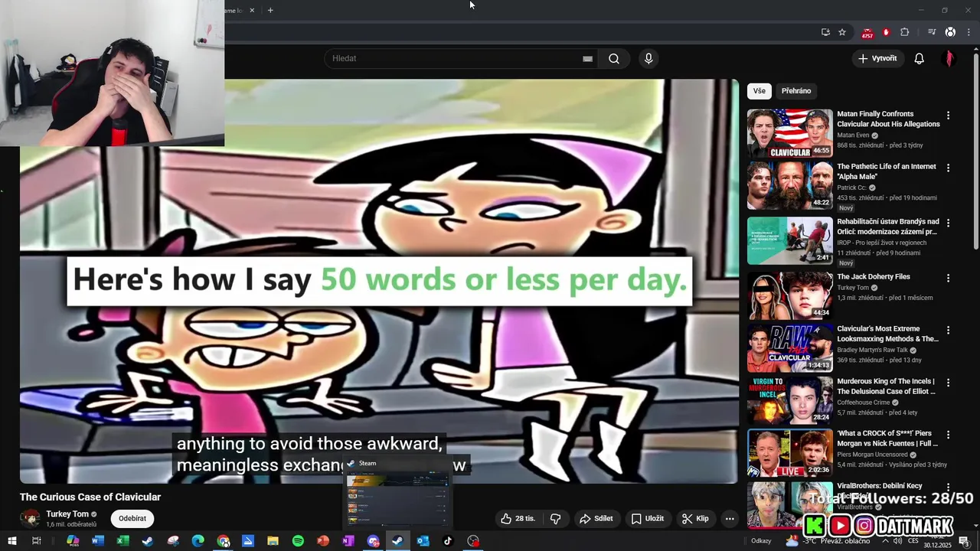Image resolution: width=980 pixels, height=551 pixels.
Task: Open options menu for ViralBrothers video
Action: [x=948, y=487]
